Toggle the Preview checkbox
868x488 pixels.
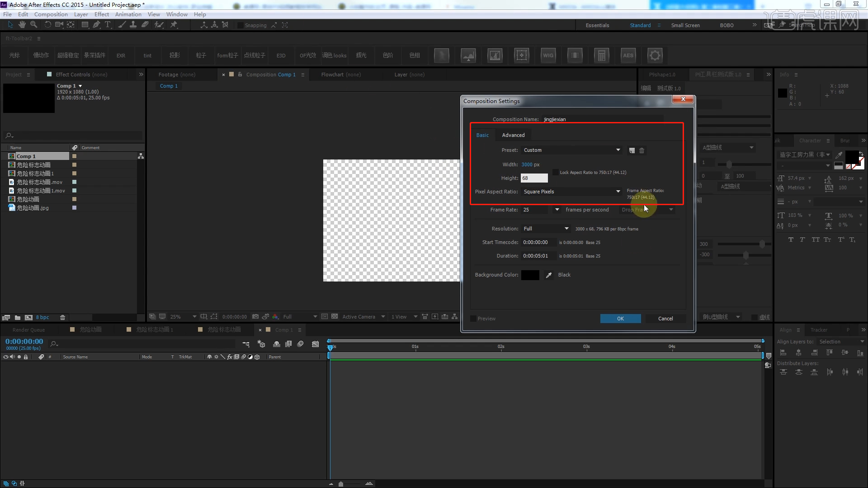[x=473, y=318]
